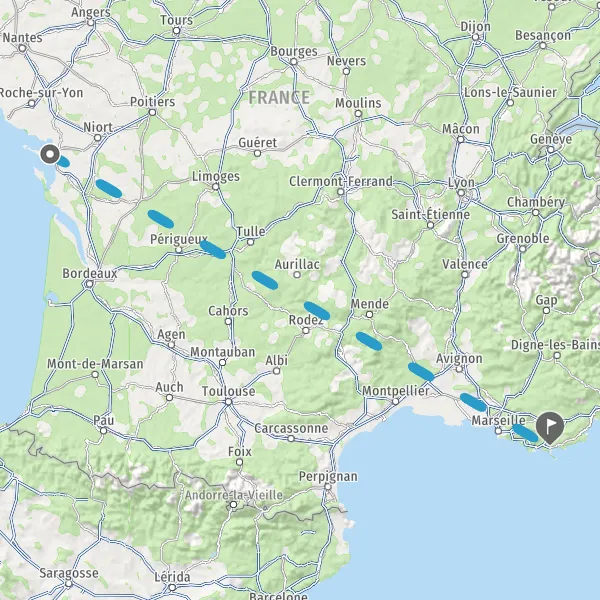
Task: Click the route start point marker
Action: (x=50, y=155)
